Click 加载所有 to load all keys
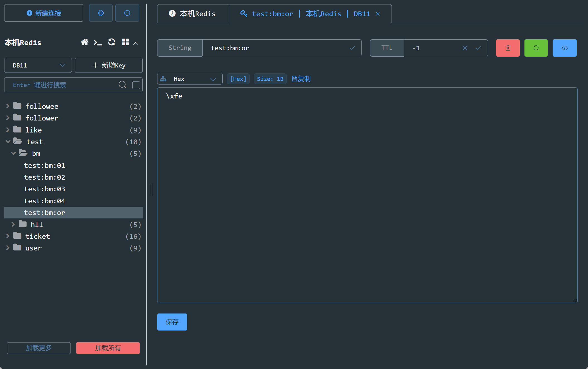Image resolution: width=588 pixels, height=369 pixels. pyautogui.click(x=108, y=348)
